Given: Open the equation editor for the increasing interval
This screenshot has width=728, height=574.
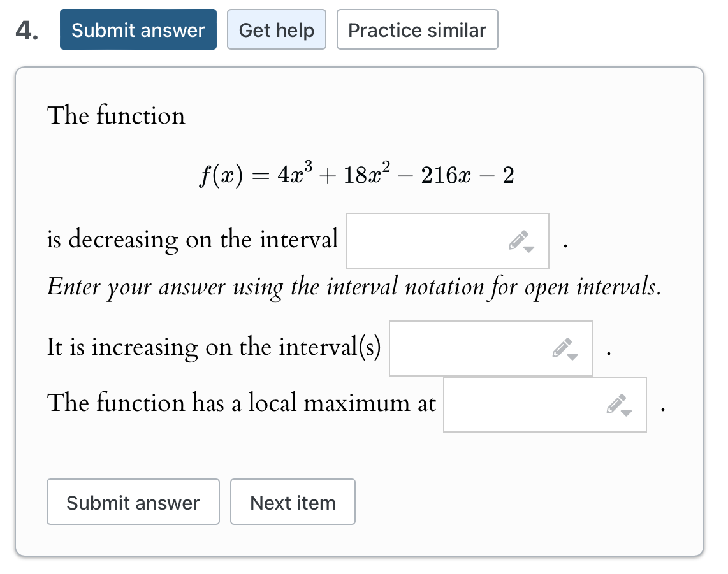Looking at the screenshot, I should pos(562,347).
